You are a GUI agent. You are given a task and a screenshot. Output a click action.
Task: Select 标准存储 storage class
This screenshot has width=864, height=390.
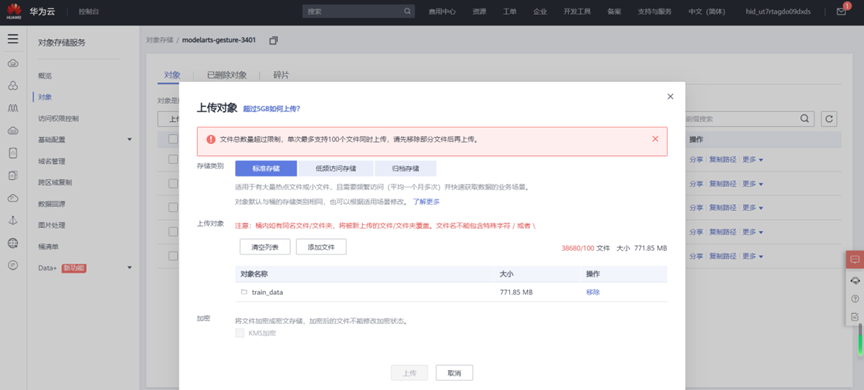point(266,169)
